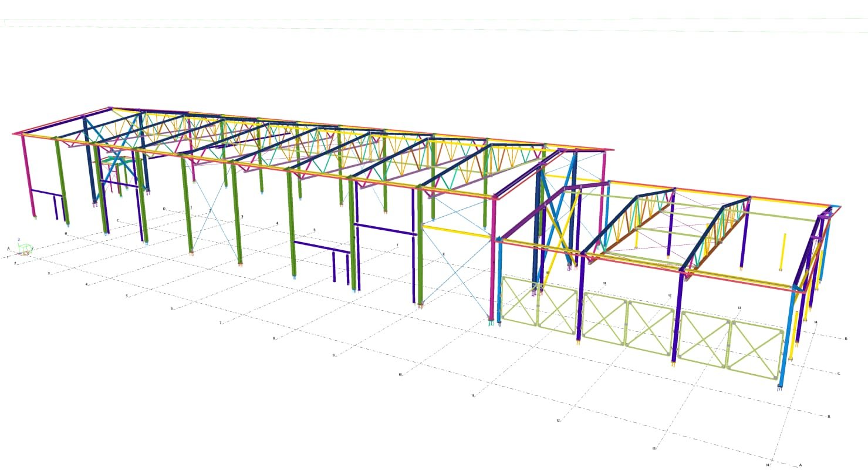Click the XYZ coordinate axis symbol

[x=24, y=250]
